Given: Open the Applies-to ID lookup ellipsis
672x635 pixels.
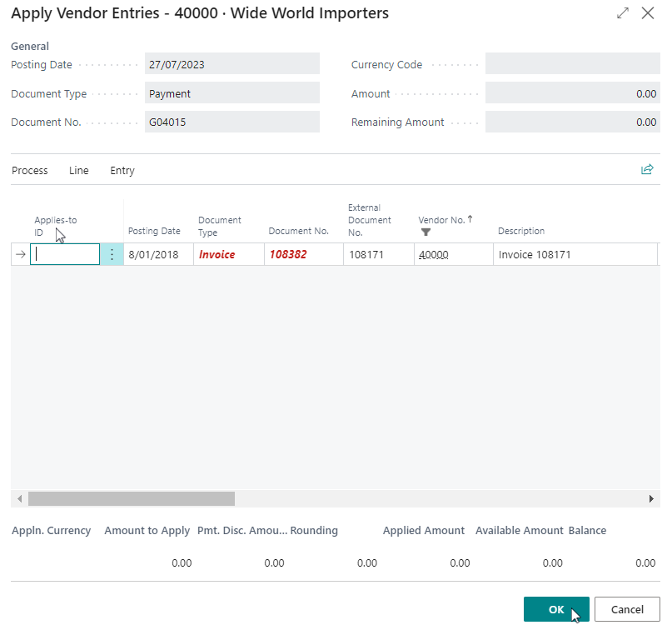Looking at the screenshot, I should pos(111,254).
